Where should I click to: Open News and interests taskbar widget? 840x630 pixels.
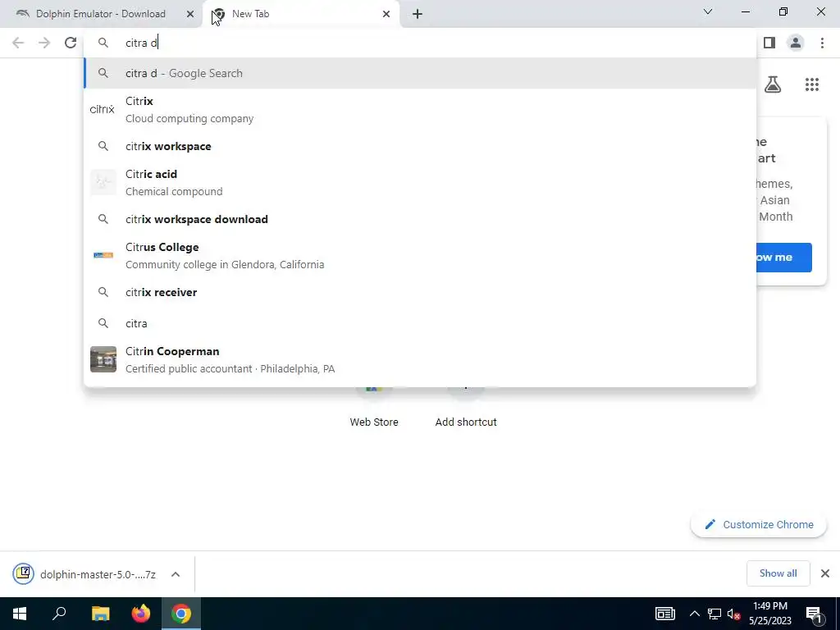coord(664,614)
